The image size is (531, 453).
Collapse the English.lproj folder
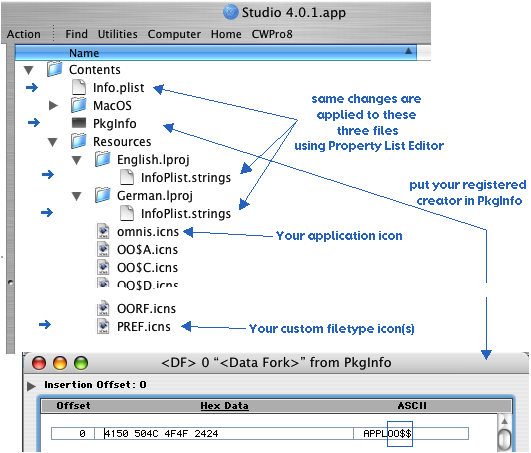tap(77, 160)
